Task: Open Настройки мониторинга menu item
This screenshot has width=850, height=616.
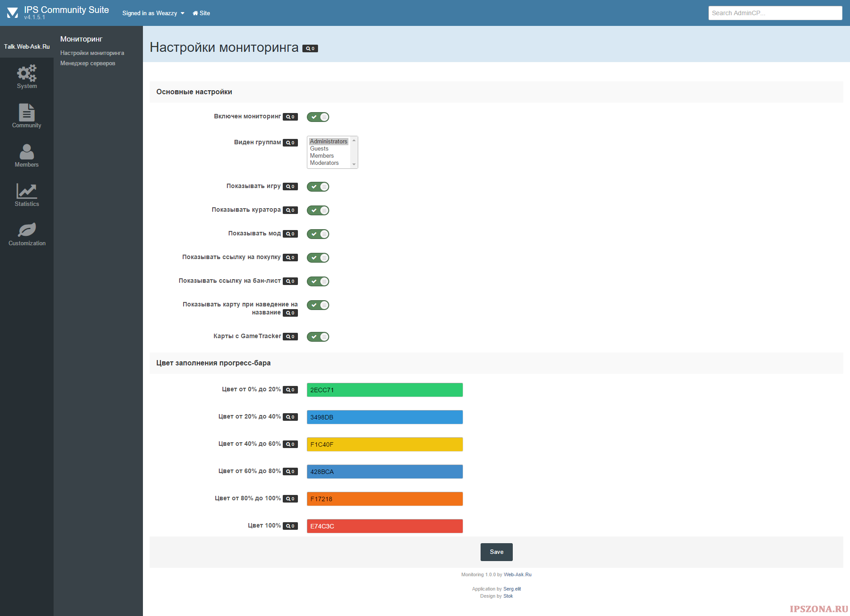Action: click(92, 53)
